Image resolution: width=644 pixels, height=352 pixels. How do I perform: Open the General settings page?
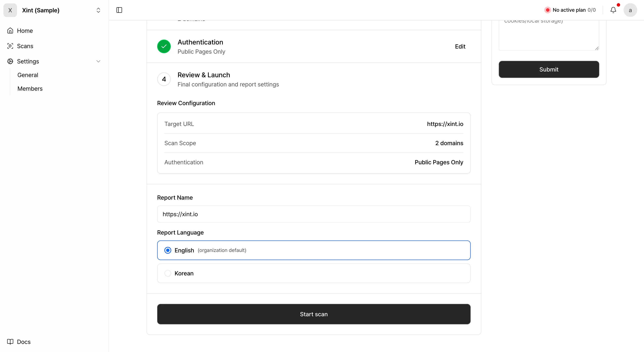tap(28, 75)
